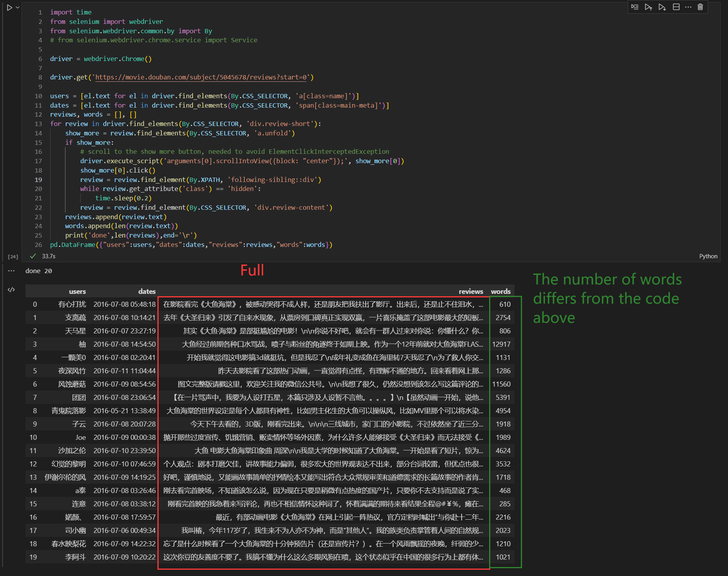The height and width of the screenshot is (576, 728).
Task: Select user cell '司小幽'
Action: 75,531
